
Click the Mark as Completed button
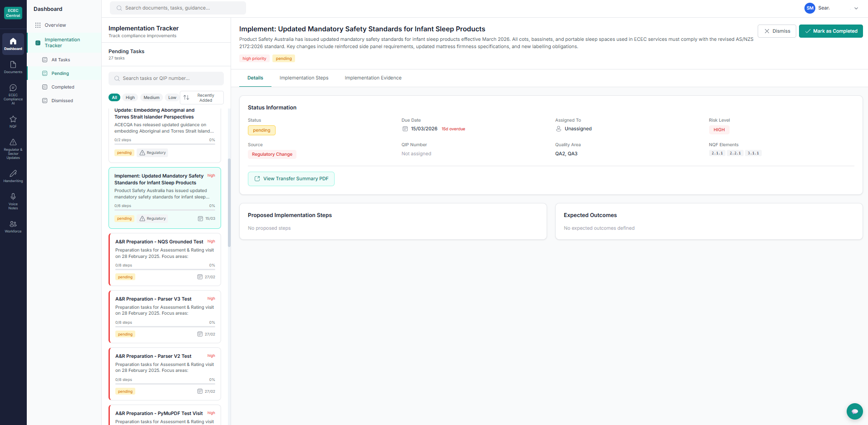click(831, 31)
